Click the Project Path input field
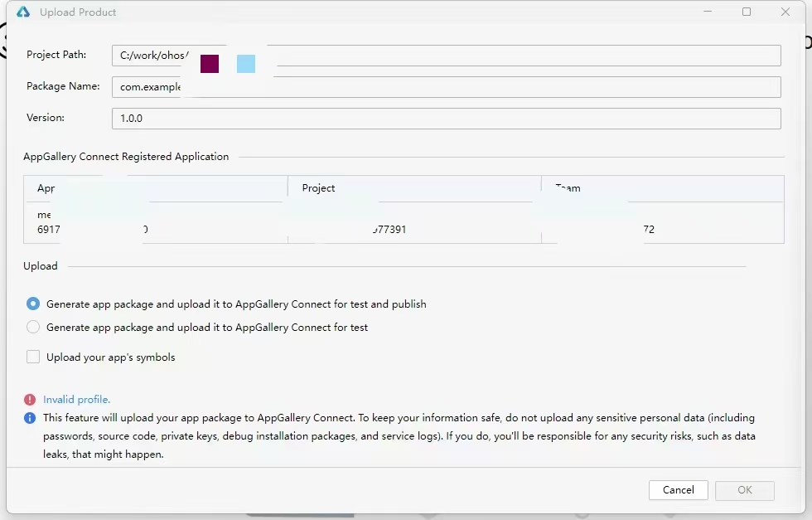Screen dimensions: 812x520 click(447, 56)
